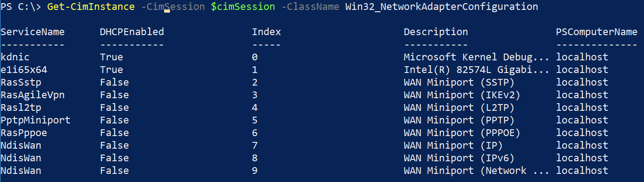Click the PSComputerName column header
This screenshot has height=182, width=644.
click(597, 32)
